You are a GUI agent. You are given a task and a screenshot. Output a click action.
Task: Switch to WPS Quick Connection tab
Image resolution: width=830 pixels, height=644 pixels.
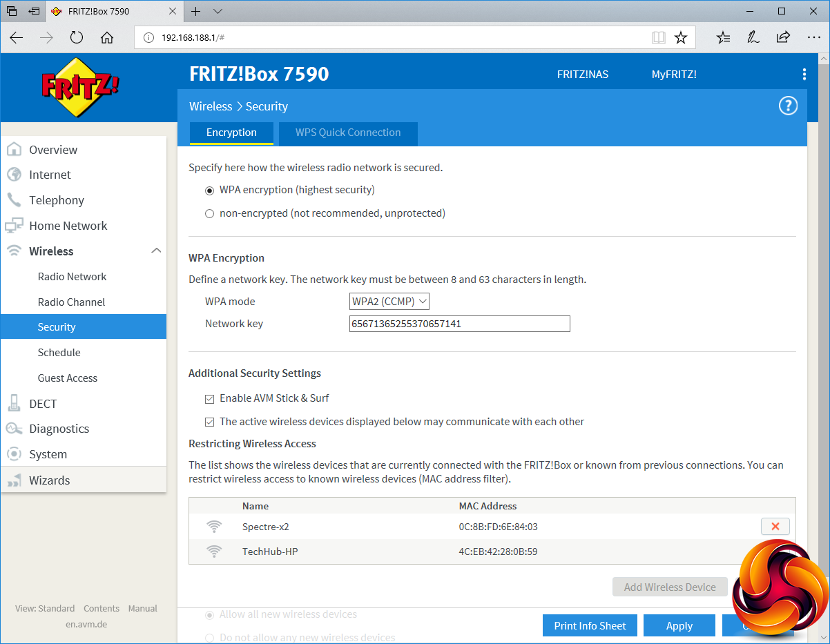click(348, 133)
